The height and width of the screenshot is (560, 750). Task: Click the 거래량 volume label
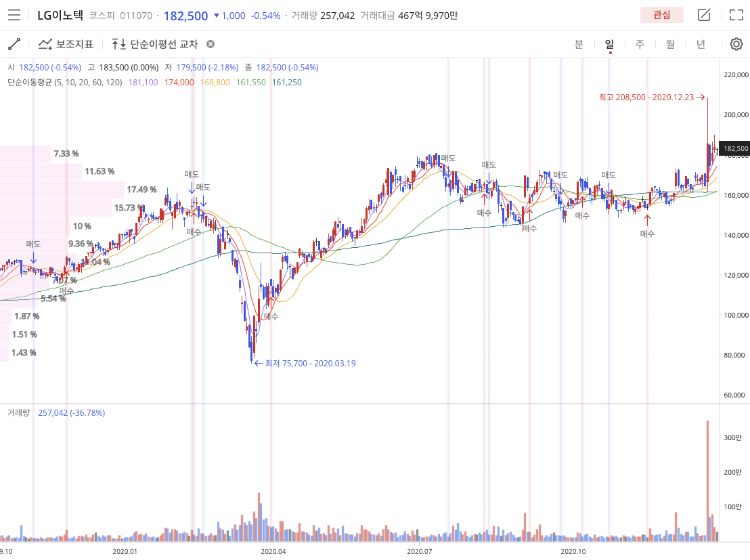[19, 412]
